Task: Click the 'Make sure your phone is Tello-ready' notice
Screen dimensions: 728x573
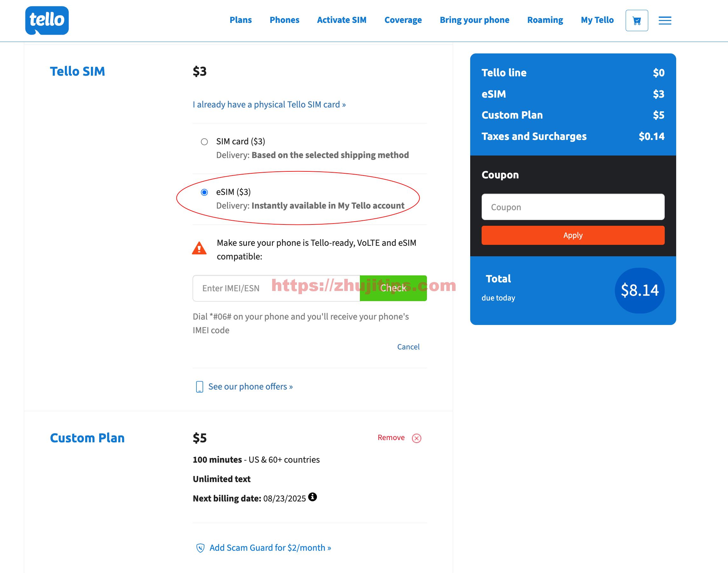Action: tap(316, 250)
